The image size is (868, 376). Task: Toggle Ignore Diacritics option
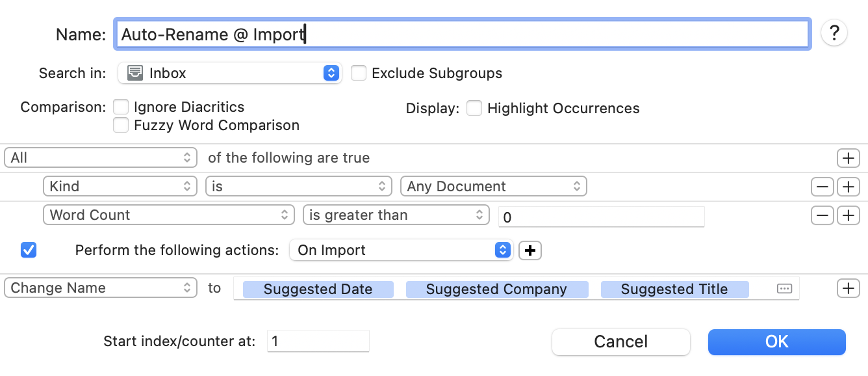[x=121, y=107]
